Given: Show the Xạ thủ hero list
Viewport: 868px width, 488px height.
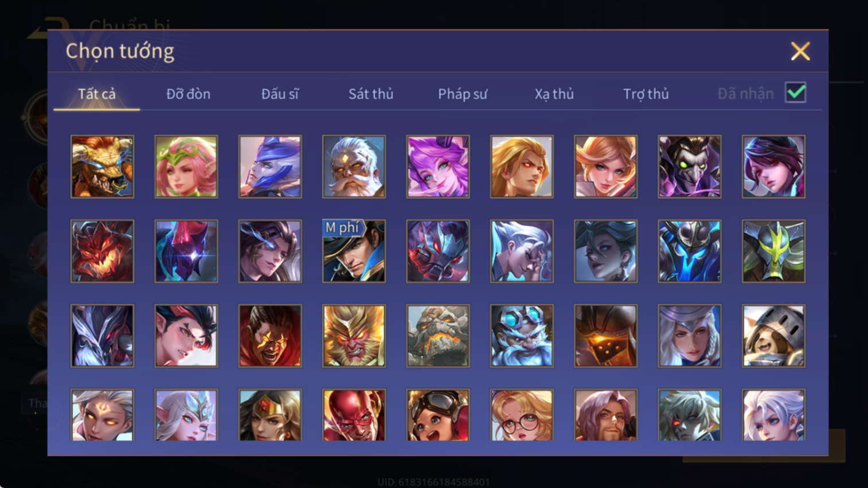Looking at the screenshot, I should tap(554, 94).
